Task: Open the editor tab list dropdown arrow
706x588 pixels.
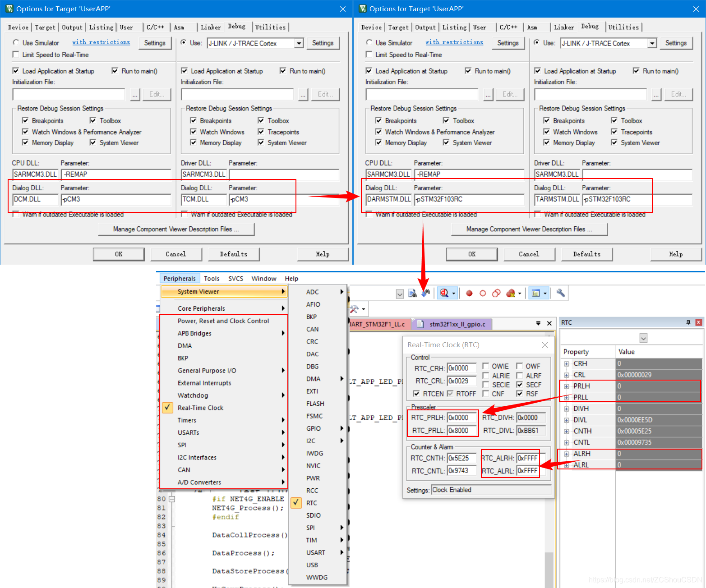Action: [x=538, y=323]
